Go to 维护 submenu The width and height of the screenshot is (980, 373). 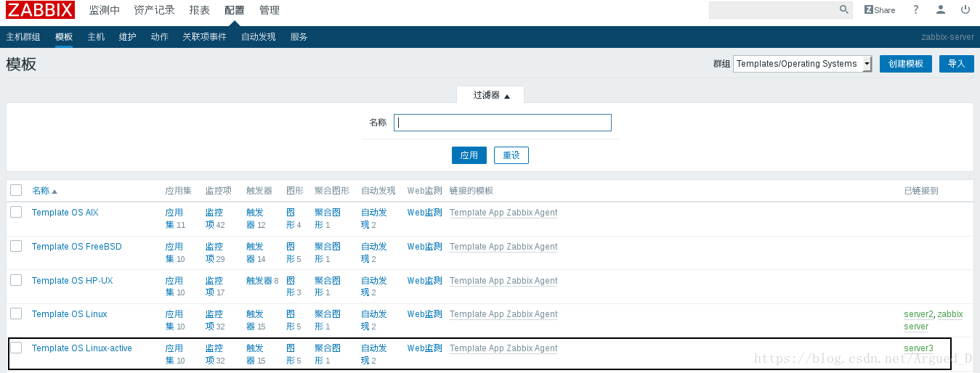[x=127, y=37]
